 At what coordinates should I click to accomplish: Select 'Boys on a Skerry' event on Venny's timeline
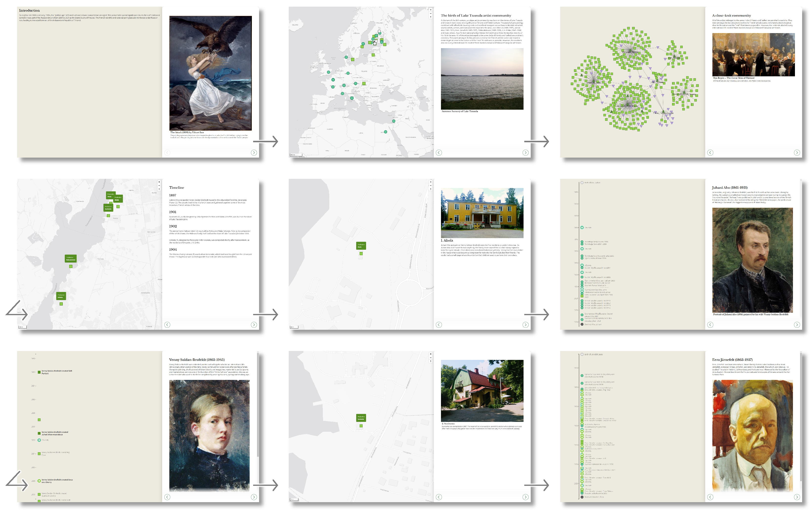(39, 481)
